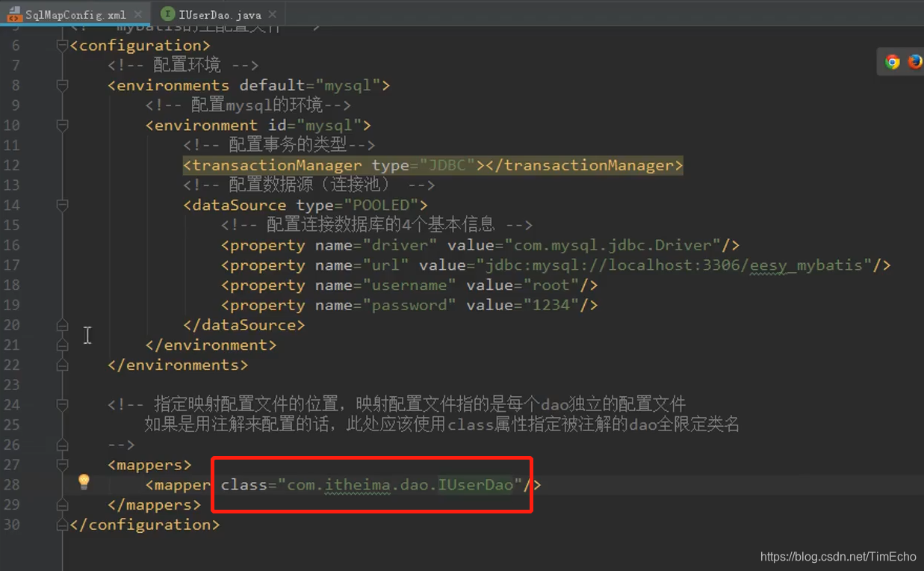The width and height of the screenshot is (924, 571).
Task: Switch to IUserDao.java tab
Action: click(220, 14)
